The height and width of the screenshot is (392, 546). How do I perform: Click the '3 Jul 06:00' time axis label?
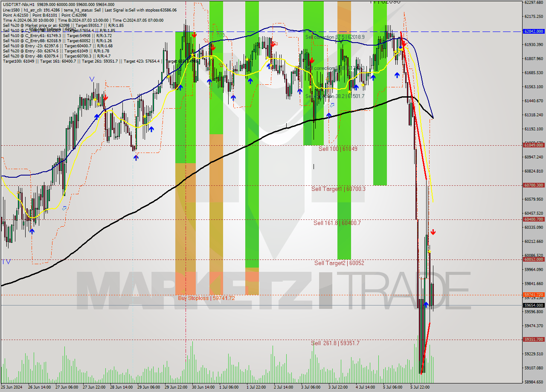coord(311,387)
